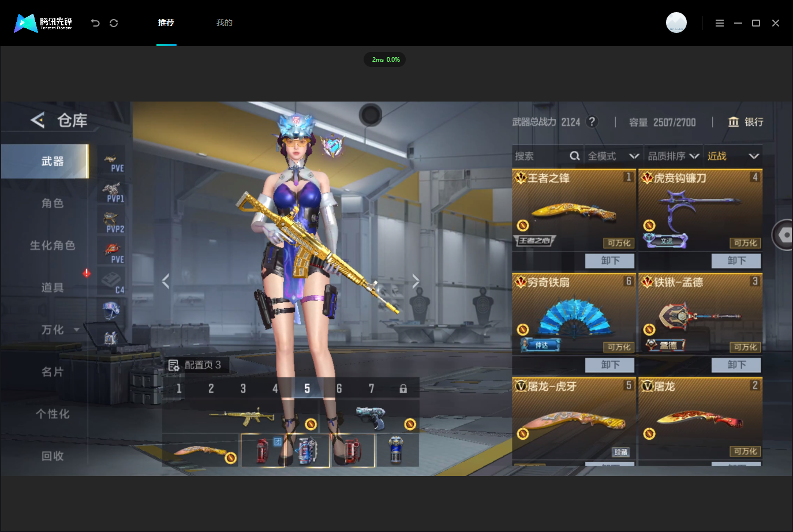Click the refresh icon in title bar

(x=114, y=23)
